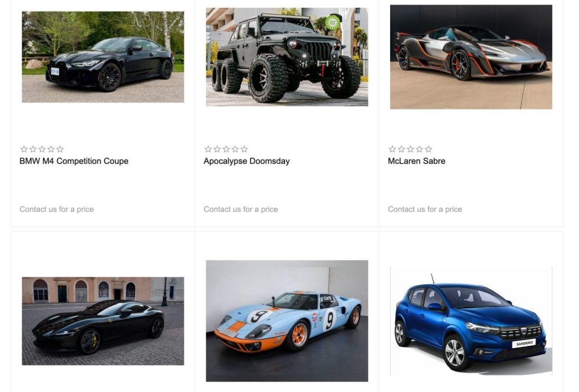This screenshot has width=579, height=392.
Task: Click "Contact us for a price" under Apocalypse Doomsday
Action: coord(241,210)
